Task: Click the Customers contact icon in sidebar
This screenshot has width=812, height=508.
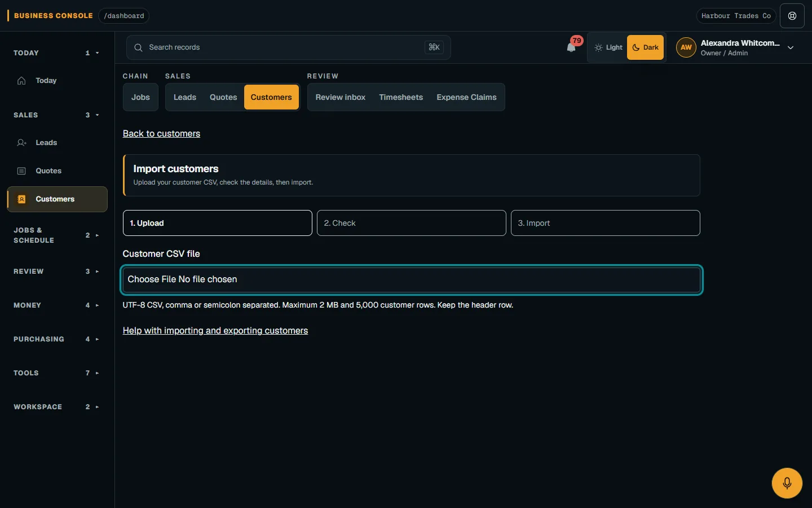Action: 21,199
